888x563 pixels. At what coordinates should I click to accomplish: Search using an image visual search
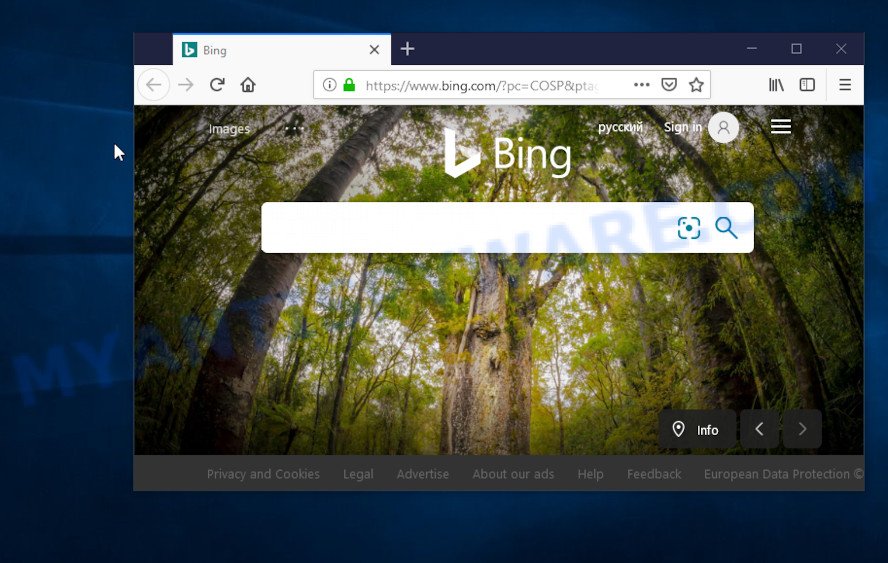tap(689, 228)
